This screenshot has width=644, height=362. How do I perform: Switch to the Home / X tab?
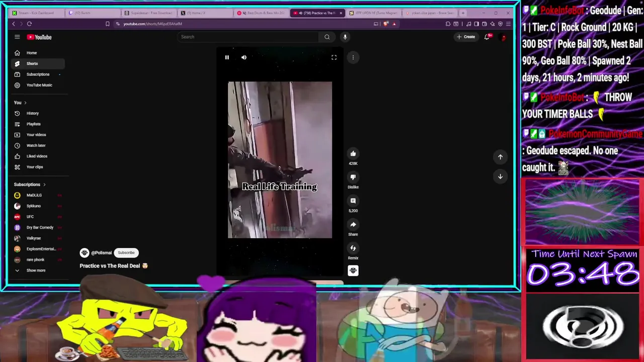pos(205,13)
